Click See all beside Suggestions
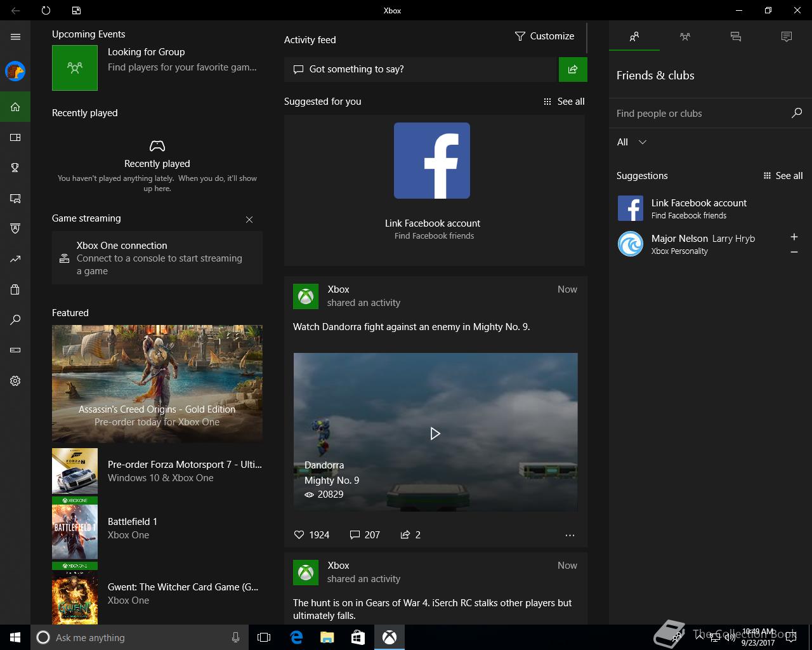The image size is (812, 650). 783,176
